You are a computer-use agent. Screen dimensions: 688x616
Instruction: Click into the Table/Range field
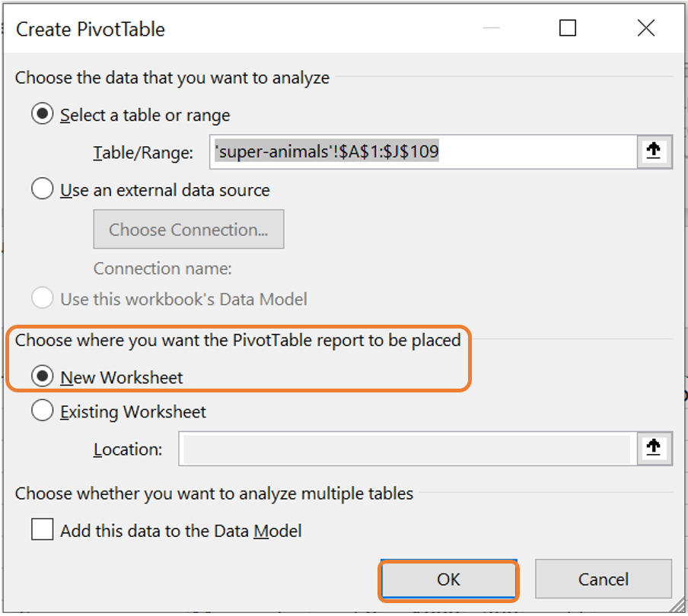[x=423, y=151]
